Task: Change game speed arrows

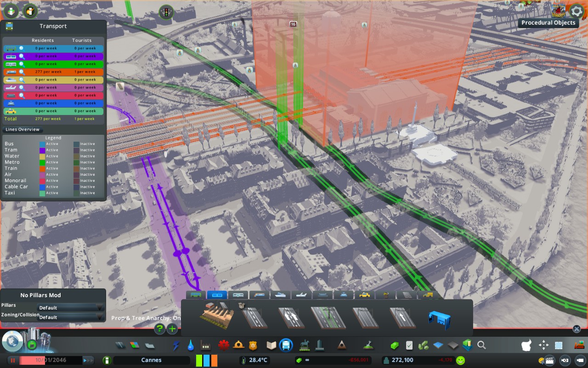Action: pyautogui.click(x=89, y=360)
